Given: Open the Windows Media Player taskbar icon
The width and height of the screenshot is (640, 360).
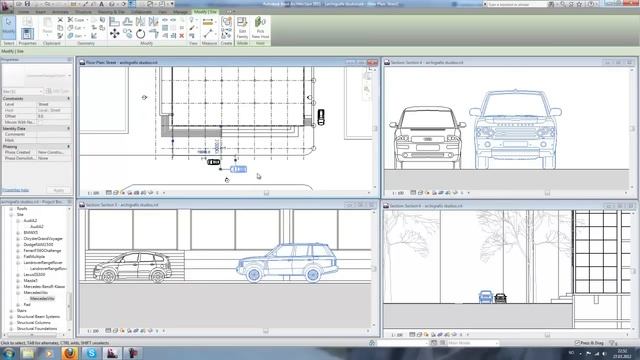Looking at the screenshot, I should point(49,353).
